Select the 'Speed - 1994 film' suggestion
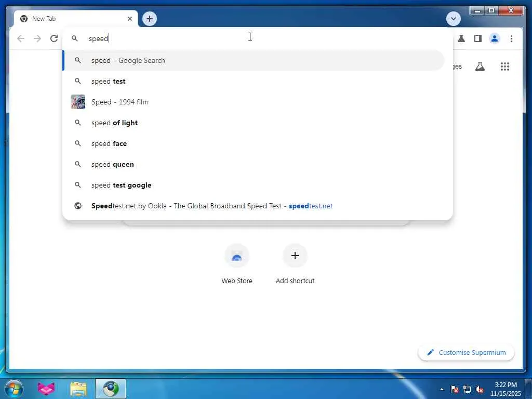This screenshot has width=532, height=399. 254,102
